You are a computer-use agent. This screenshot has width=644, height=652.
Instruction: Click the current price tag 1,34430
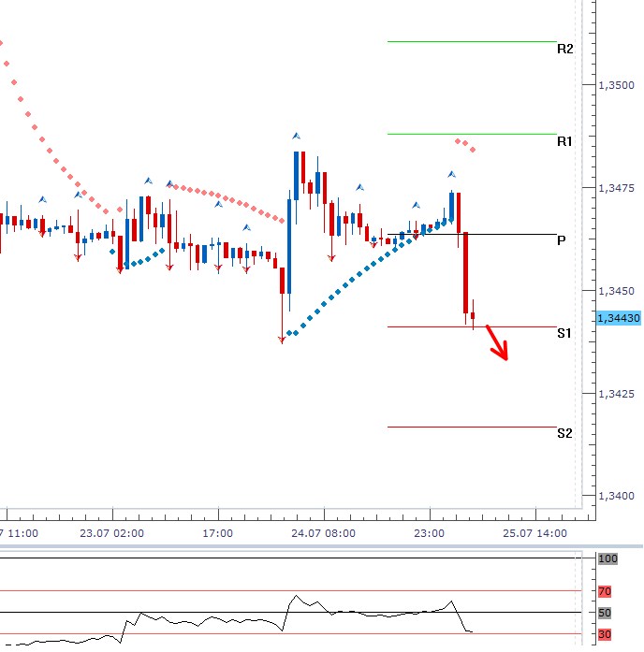point(618,318)
